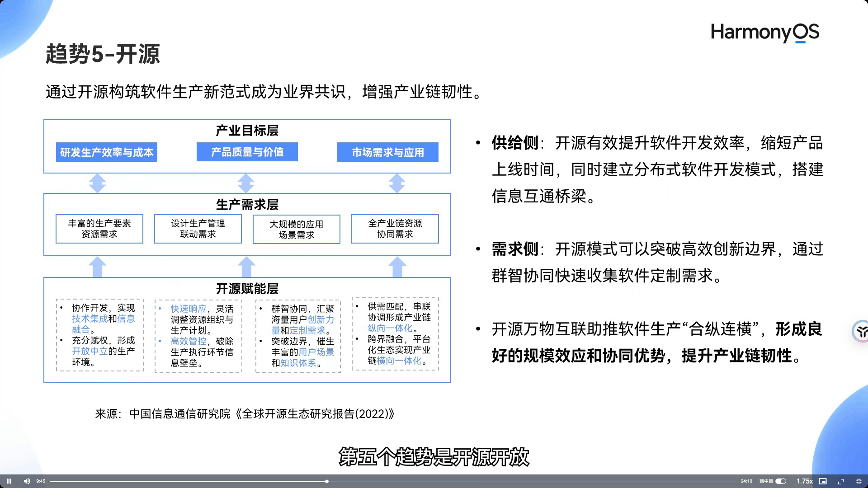
Task: Click the 丰富的生产要素资源需求 box
Action: coord(99,229)
